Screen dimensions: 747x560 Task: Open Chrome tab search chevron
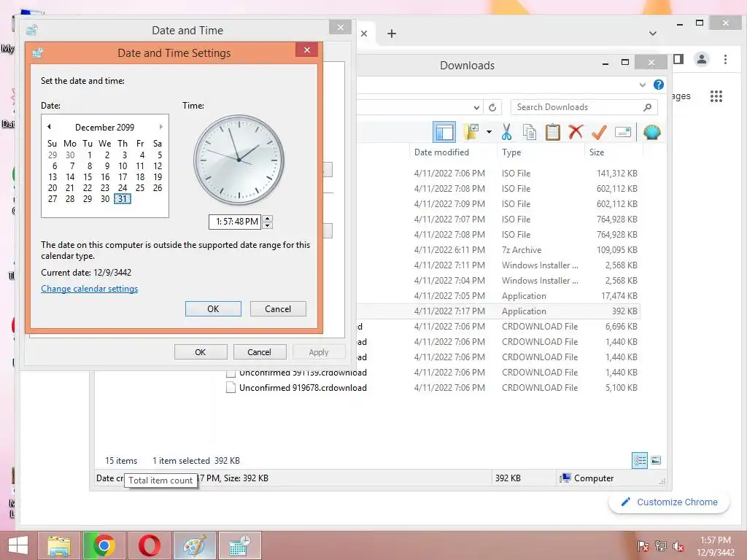pos(653,34)
